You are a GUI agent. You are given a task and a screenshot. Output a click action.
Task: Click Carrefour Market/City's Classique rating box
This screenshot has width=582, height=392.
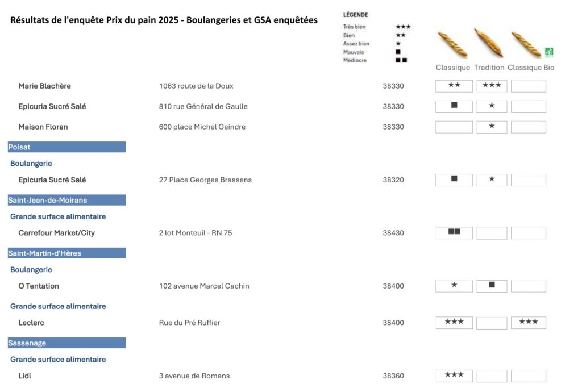(x=454, y=233)
